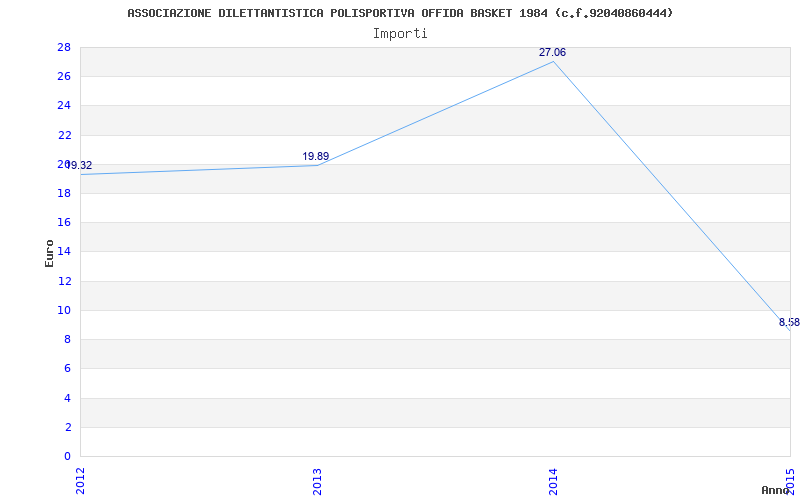Click the 19.89 data label for 2013
The height and width of the screenshot is (500, 800).
(x=315, y=157)
